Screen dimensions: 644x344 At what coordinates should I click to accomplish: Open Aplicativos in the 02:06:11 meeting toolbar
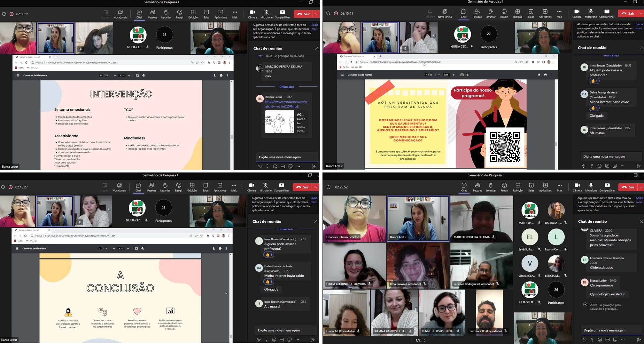pos(221,14)
